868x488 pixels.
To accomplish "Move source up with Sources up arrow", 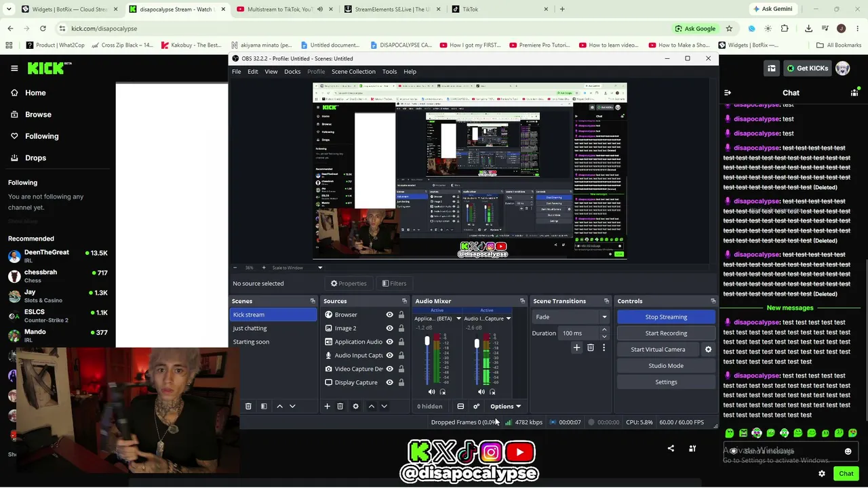I will (371, 406).
